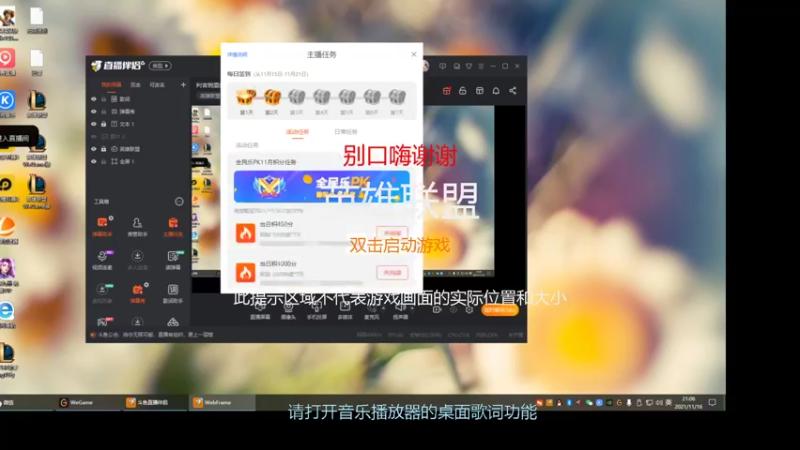The height and width of the screenshot is (450, 800).
Task: Click the 当日积450分 task progress bar
Action: coord(311,243)
